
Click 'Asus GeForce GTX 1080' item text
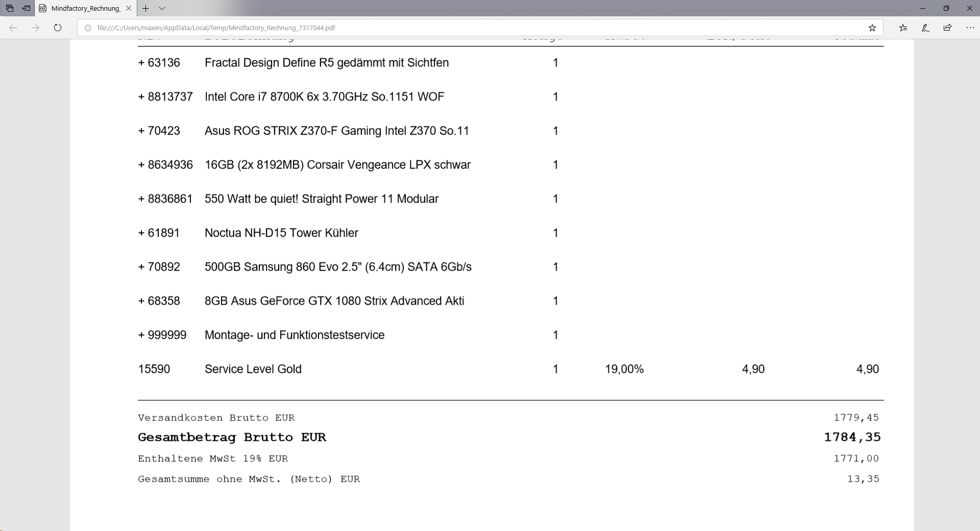[334, 301]
